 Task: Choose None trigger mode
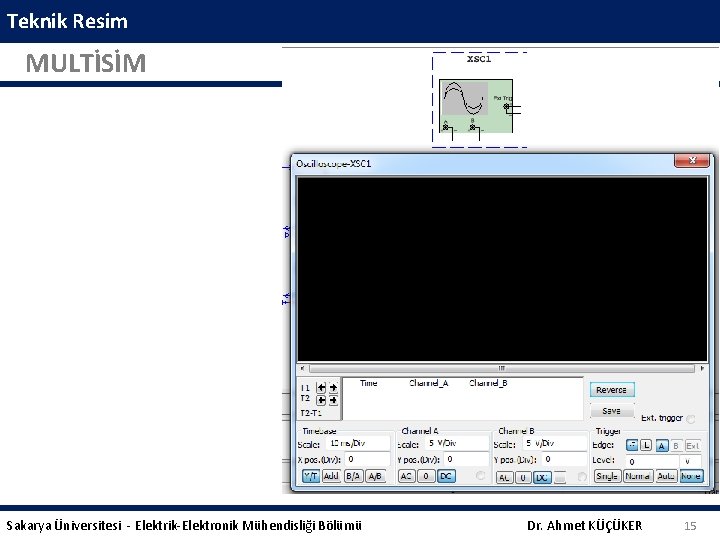click(691, 476)
